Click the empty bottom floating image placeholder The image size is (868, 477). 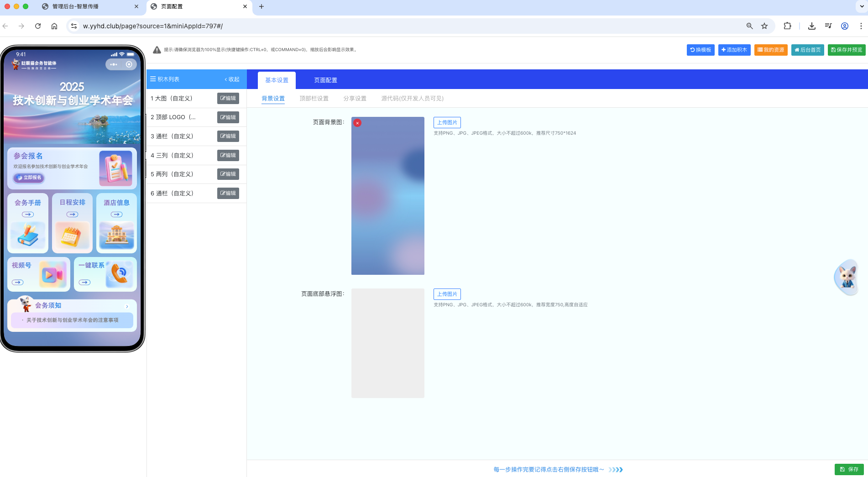pyautogui.click(x=387, y=343)
